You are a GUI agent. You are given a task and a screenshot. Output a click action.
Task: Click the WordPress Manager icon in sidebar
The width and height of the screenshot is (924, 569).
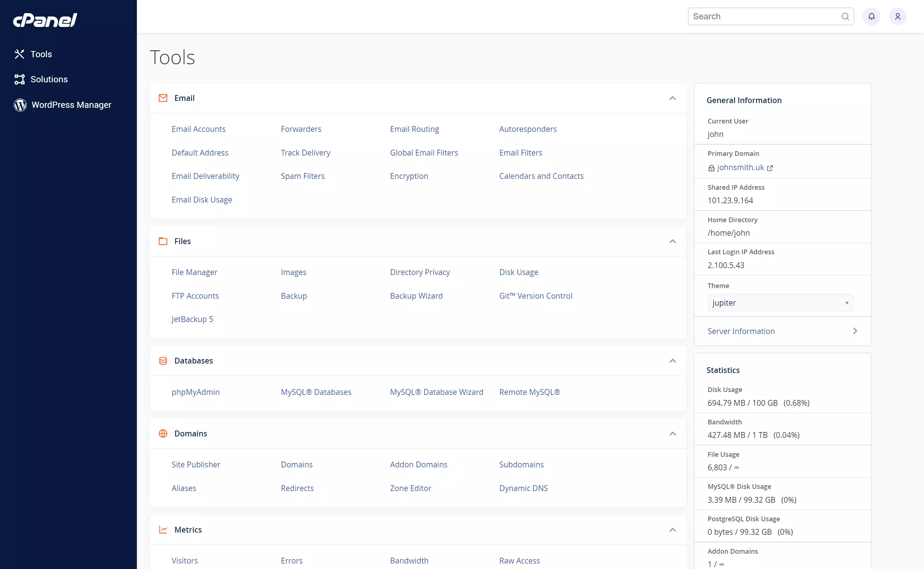tap(20, 105)
